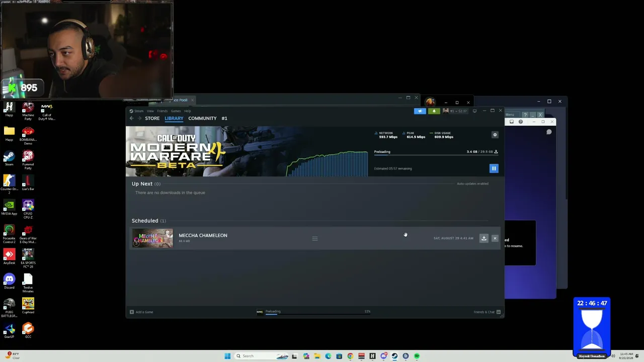Image resolution: width=644 pixels, height=362 pixels.
Task: Open Steam downloads settings gear
Action: [x=495, y=135]
